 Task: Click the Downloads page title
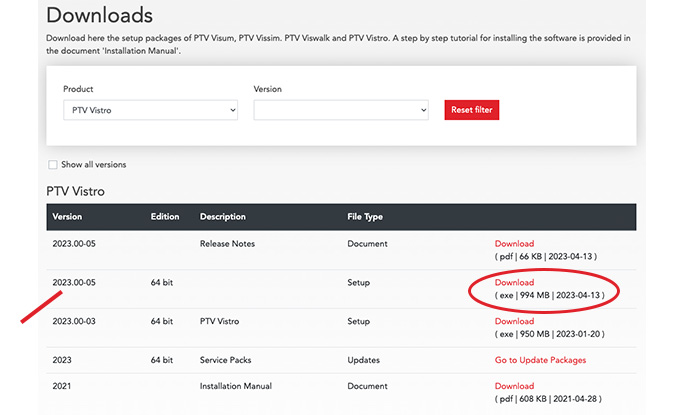99,15
